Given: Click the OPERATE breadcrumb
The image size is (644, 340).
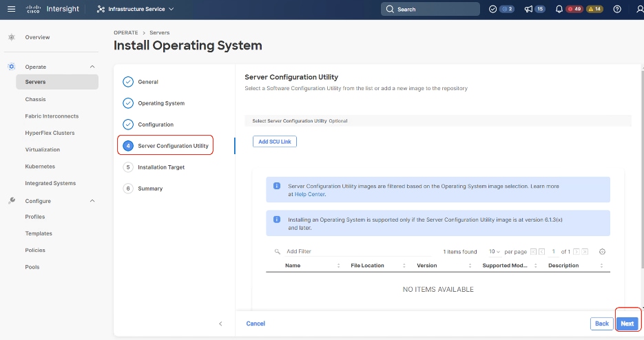Looking at the screenshot, I should pyautogui.click(x=125, y=32).
